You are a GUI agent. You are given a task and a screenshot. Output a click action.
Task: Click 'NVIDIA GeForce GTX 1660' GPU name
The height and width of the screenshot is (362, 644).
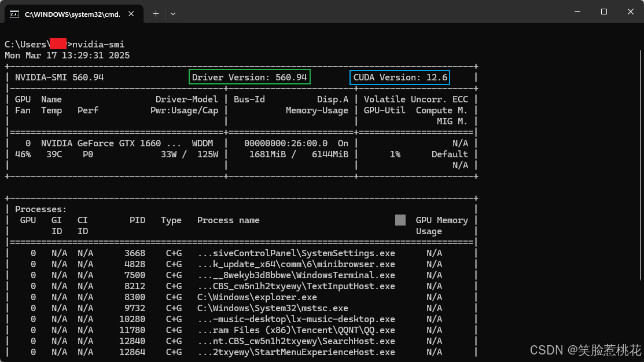point(101,143)
